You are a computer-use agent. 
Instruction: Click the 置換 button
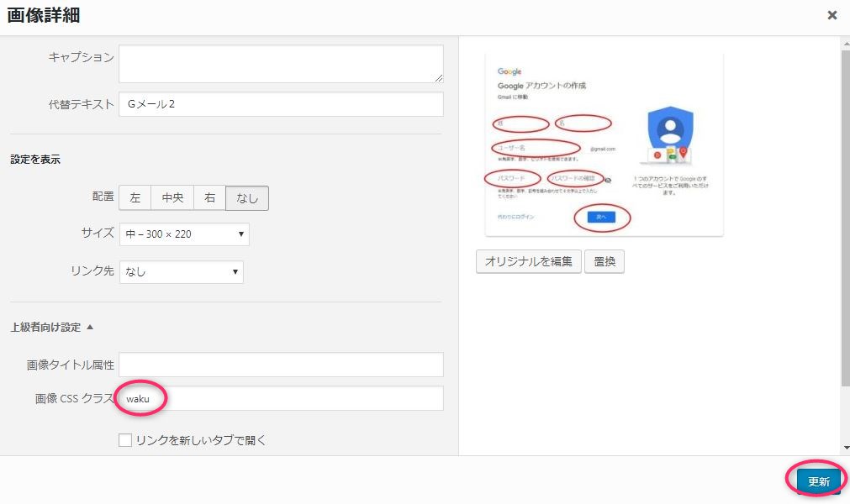pos(605,261)
